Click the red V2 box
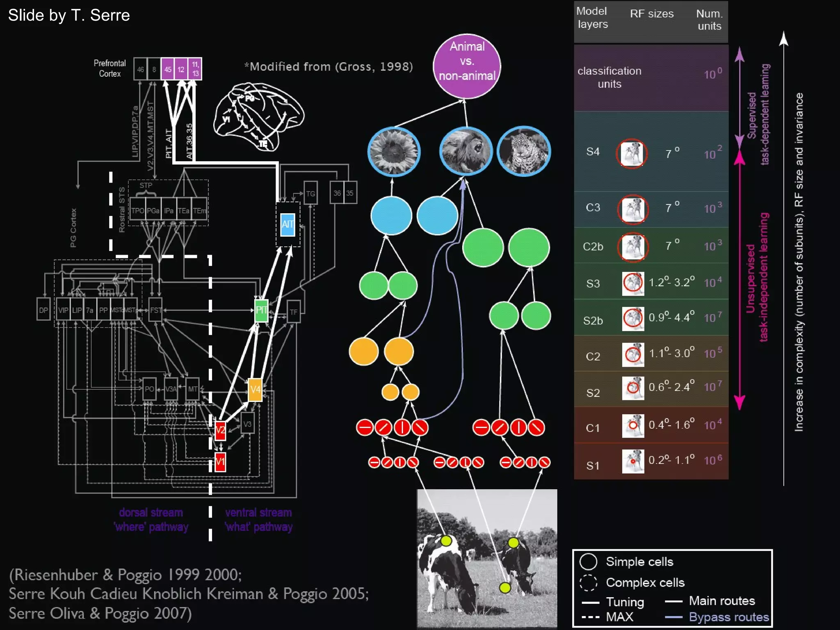 (220, 430)
